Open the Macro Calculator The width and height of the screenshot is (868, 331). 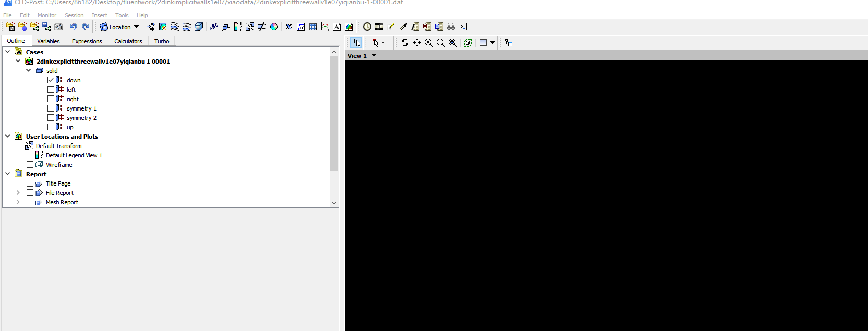pos(427,27)
